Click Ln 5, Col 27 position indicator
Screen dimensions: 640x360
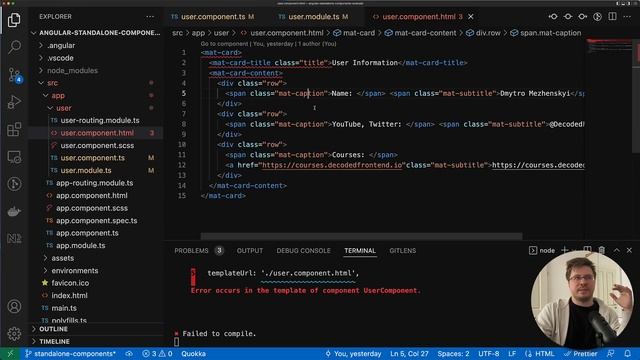[409, 353]
